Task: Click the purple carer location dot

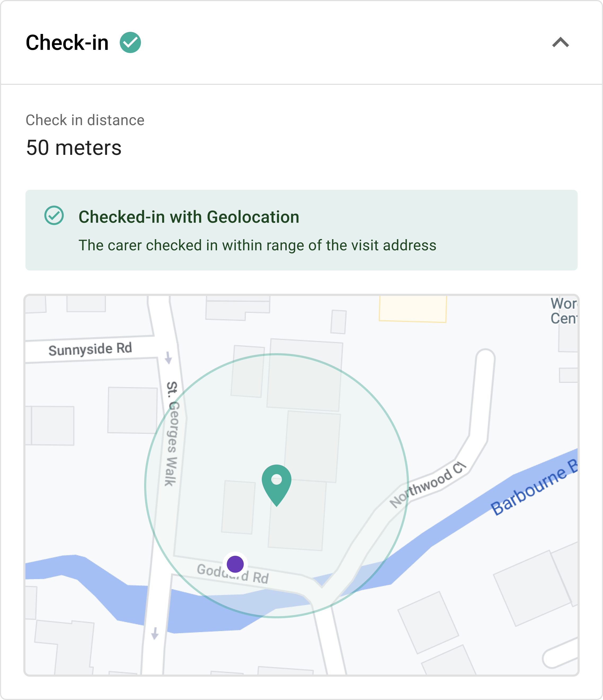Action: pyautogui.click(x=235, y=564)
